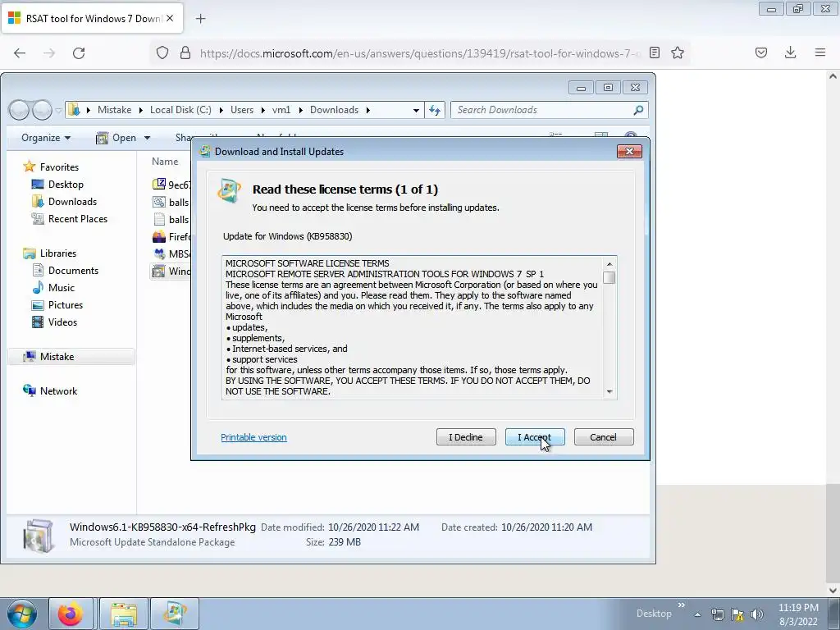Reload the Firefox page
Image resolution: width=840 pixels, height=630 pixels.
79,52
